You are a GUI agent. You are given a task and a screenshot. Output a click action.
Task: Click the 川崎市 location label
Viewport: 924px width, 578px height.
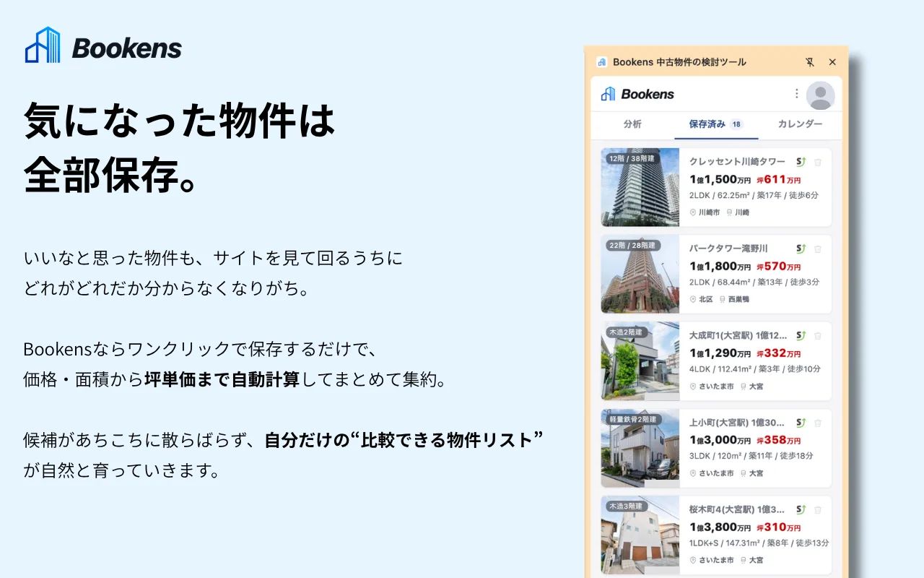705,212
